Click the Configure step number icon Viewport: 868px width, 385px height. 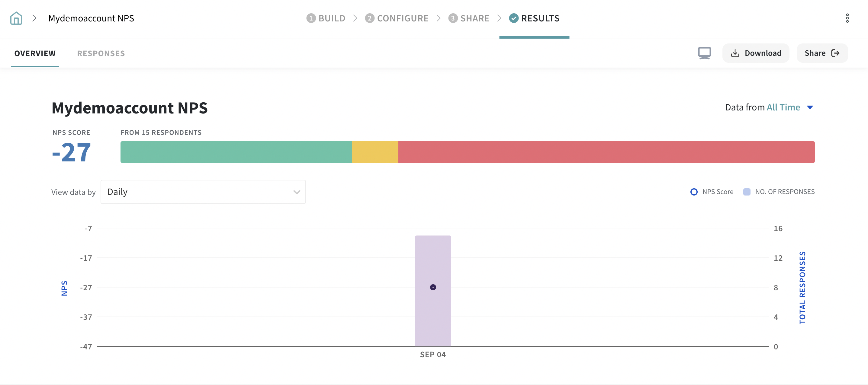pyautogui.click(x=369, y=18)
